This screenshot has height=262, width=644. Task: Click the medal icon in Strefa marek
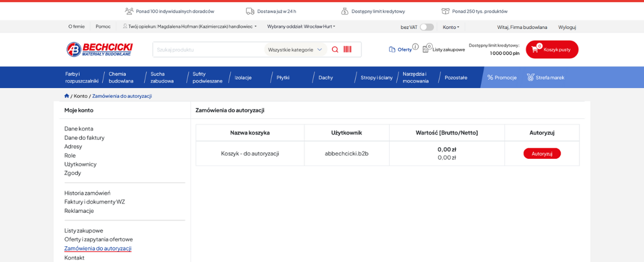[530, 77]
